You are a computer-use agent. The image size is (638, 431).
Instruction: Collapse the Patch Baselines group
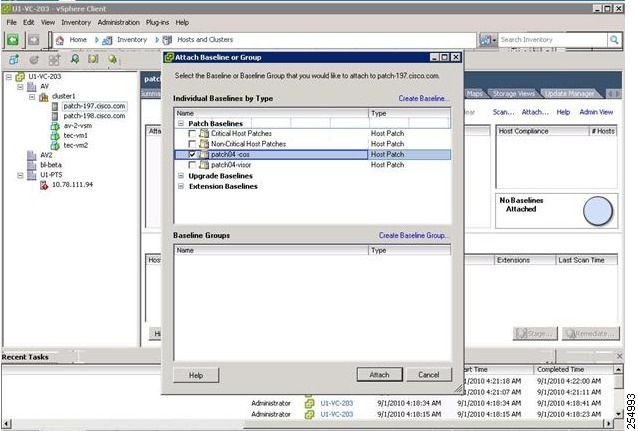[x=181, y=123]
